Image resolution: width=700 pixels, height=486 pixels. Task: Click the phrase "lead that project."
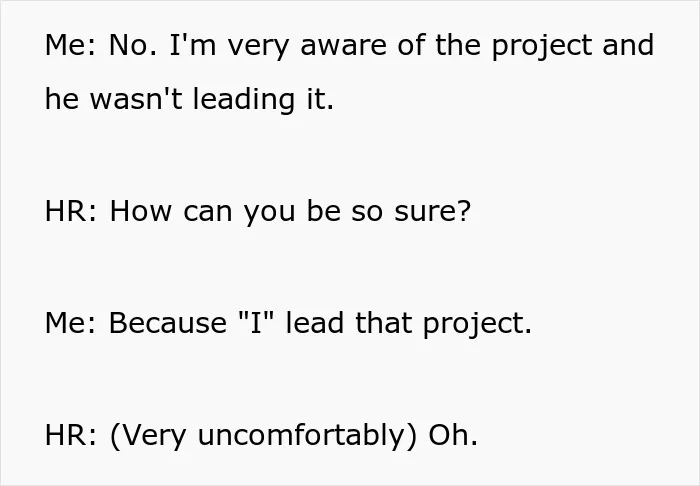pos(408,325)
